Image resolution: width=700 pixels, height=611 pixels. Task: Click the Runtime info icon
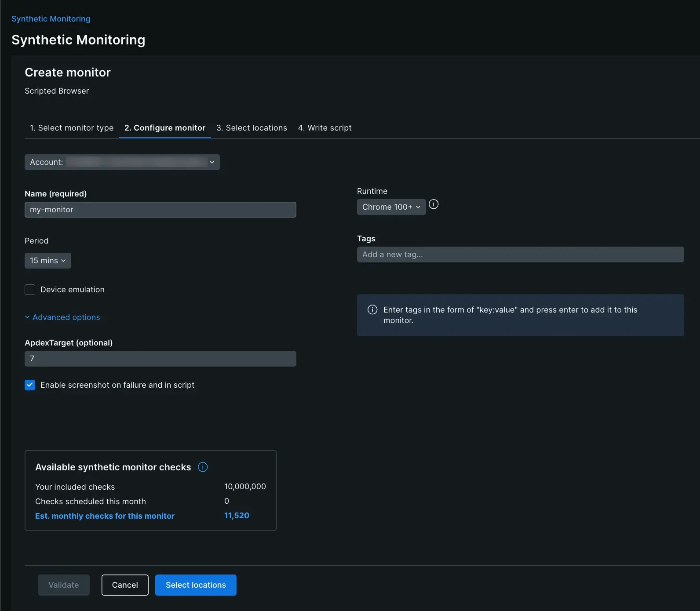pyautogui.click(x=434, y=204)
